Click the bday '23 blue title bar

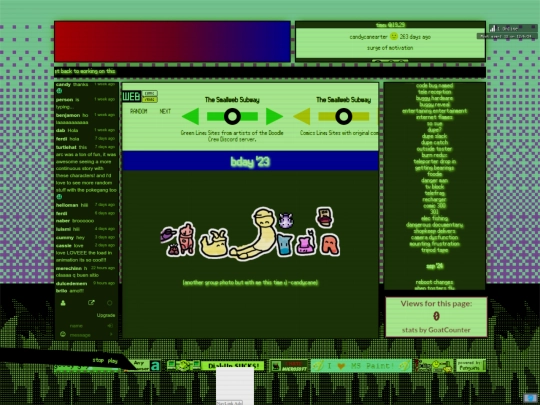point(250,161)
